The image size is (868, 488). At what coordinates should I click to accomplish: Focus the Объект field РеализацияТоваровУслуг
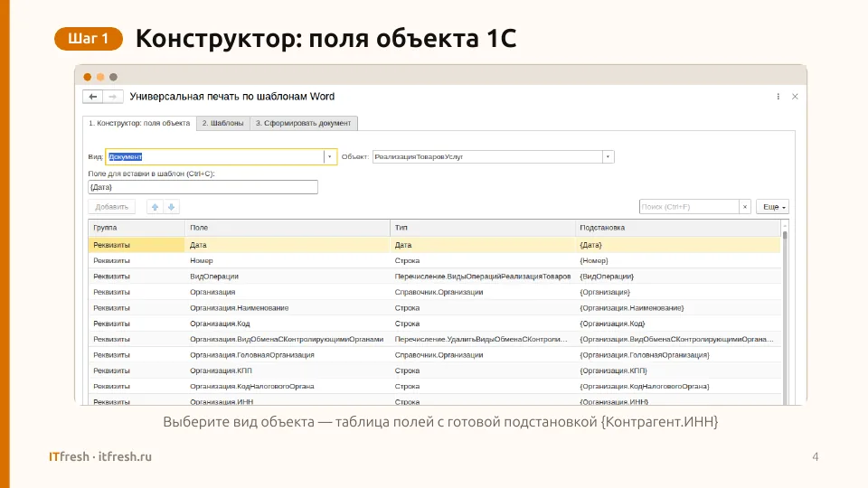click(x=487, y=156)
